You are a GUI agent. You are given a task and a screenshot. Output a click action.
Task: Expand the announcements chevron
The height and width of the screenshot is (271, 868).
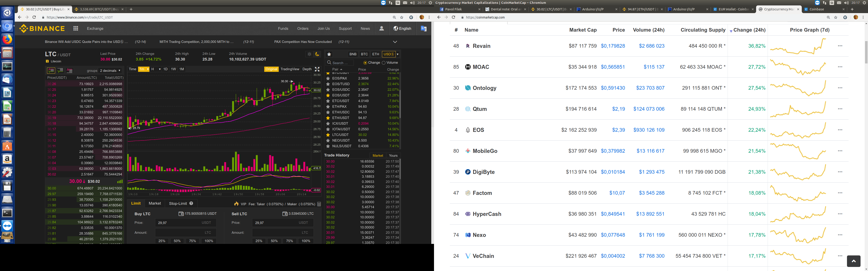[395, 42]
